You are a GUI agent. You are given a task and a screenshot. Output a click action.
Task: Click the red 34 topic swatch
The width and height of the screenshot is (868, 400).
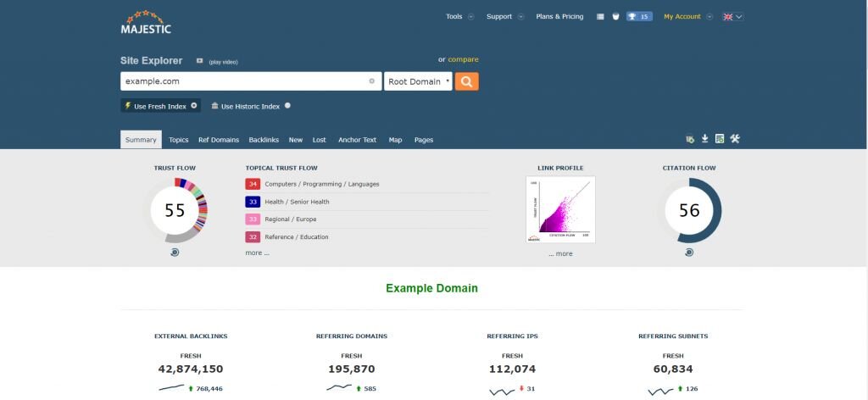(253, 184)
